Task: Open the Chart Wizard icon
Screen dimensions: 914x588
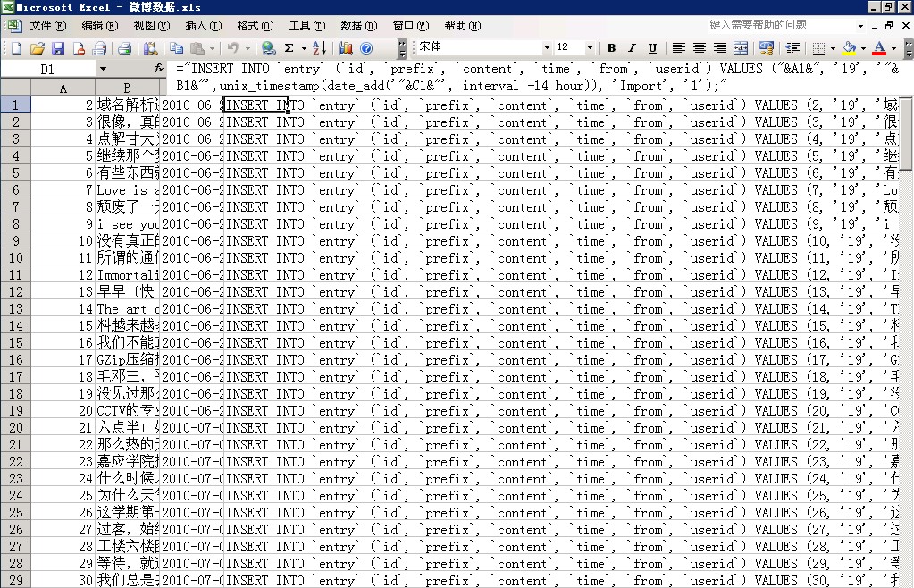Action: pos(345,48)
